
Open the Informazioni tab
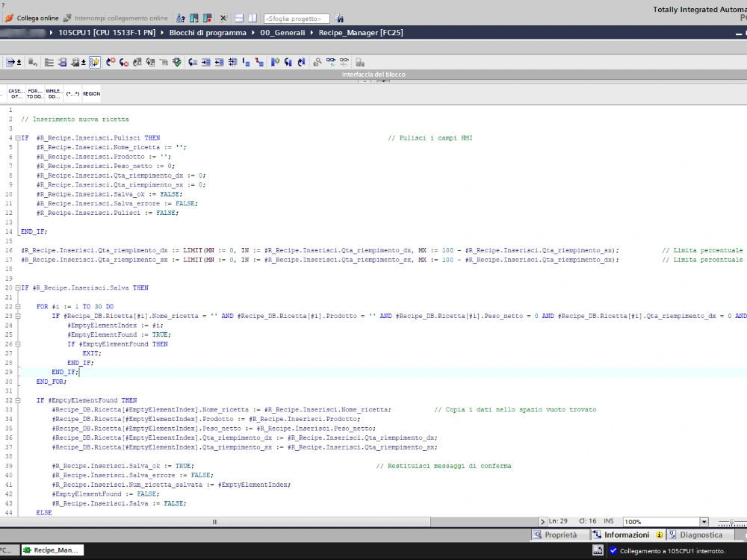pos(627,535)
